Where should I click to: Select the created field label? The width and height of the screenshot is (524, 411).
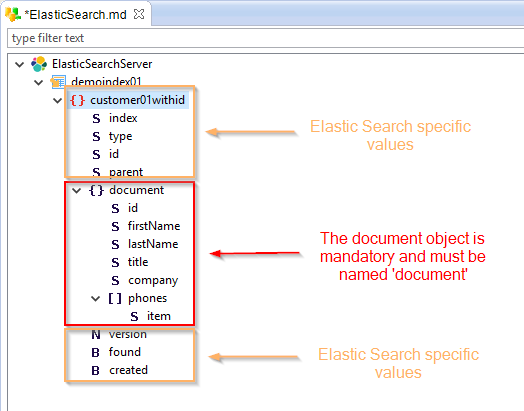pos(128,370)
